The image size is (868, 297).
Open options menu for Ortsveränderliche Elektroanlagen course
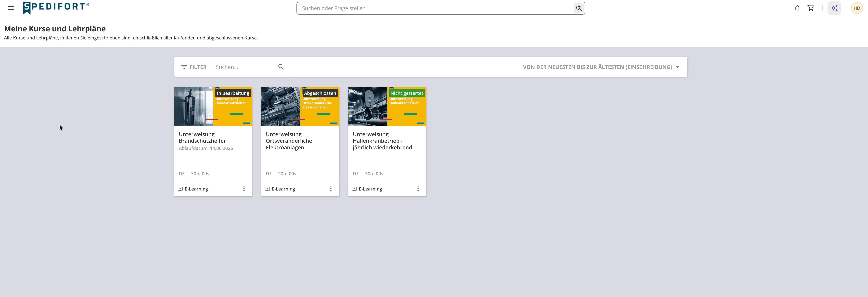[x=331, y=189]
